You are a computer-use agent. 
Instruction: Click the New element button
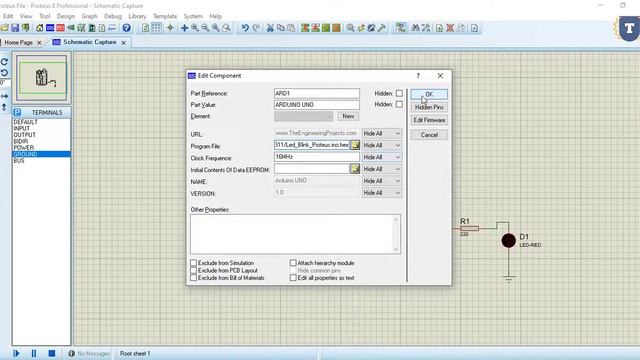pos(348,116)
